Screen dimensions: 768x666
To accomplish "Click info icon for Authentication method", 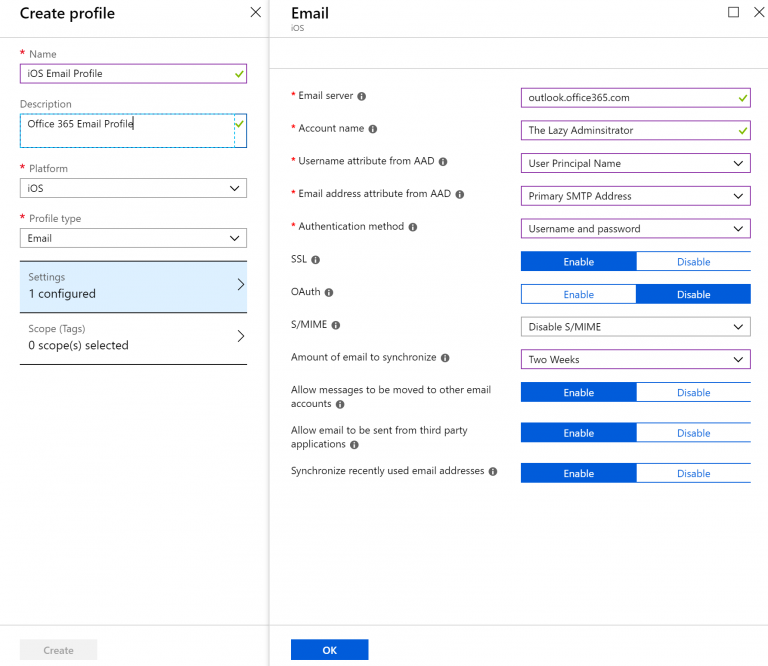I will [x=413, y=227].
